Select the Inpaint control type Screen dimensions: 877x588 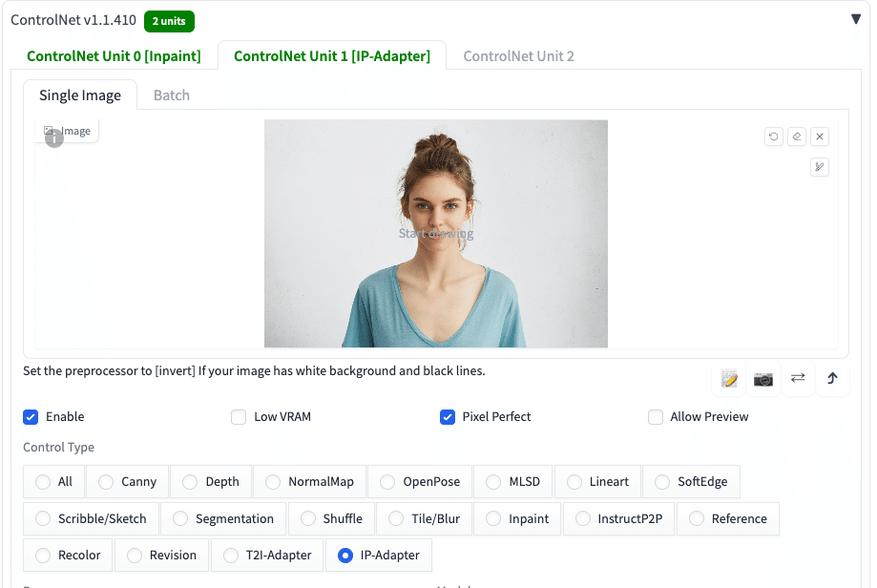tap(517, 518)
